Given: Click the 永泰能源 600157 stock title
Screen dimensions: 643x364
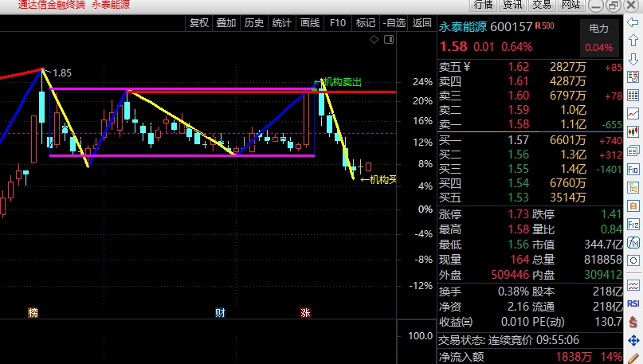Looking at the screenshot, I should 485,27.
